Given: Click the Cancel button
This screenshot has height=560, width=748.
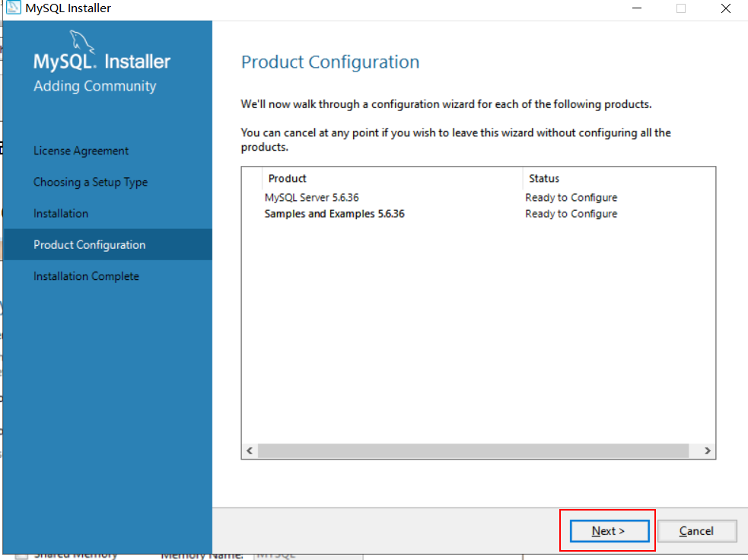Looking at the screenshot, I should pyautogui.click(x=696, y=530).
